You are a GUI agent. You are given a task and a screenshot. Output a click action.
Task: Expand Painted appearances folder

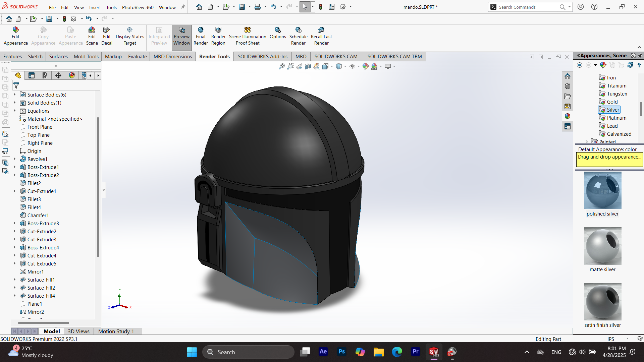pos(587,142)
